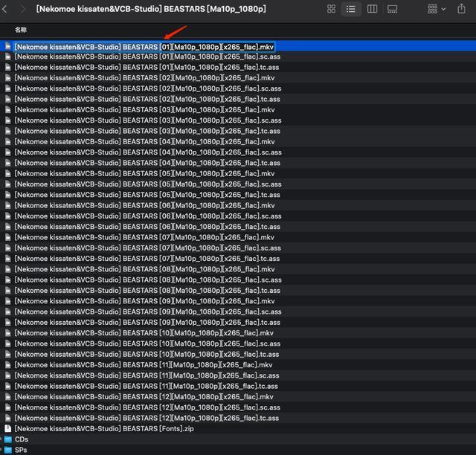
Task: Select list view mode
Action: pos(350,9)
